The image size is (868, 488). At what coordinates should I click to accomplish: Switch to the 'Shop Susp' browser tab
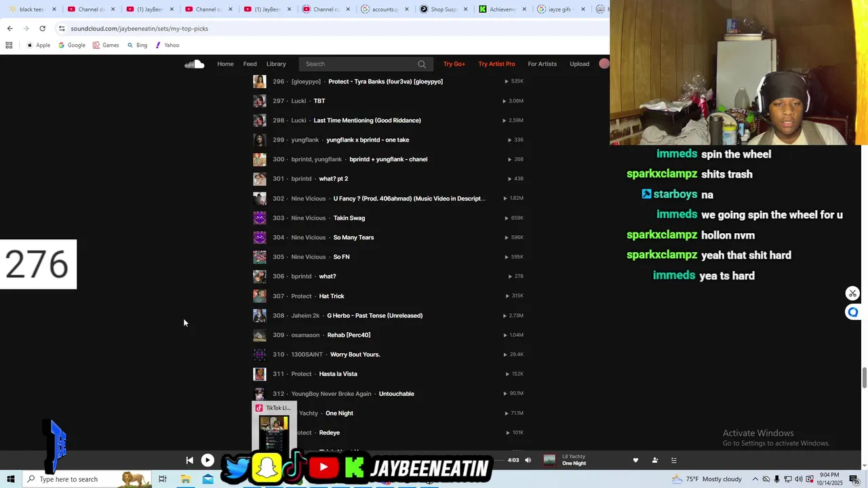(x=443, y=9)
